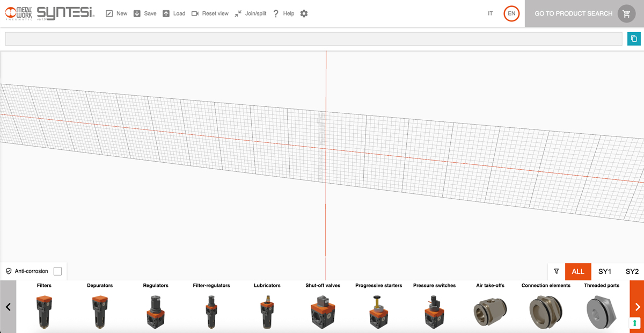Viewport: 644px width, 333px height.
Task: Switch to the SY1 size tab
Action: (605, 271)
